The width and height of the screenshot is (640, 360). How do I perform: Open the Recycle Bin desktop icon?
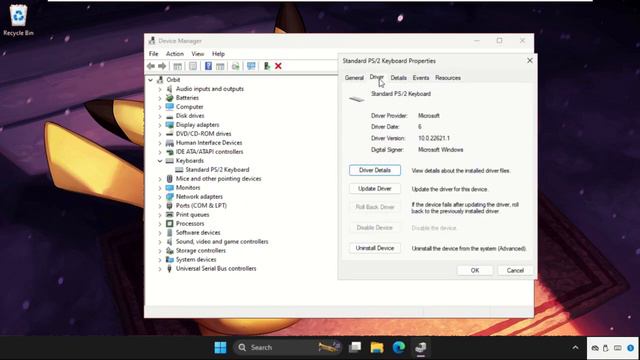(x=18, y=20)
